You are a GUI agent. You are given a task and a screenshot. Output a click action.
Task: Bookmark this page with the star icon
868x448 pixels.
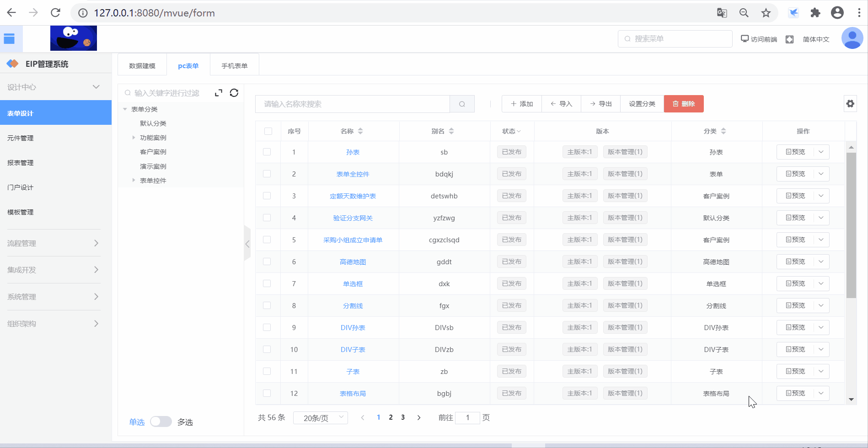click(766, 13)
